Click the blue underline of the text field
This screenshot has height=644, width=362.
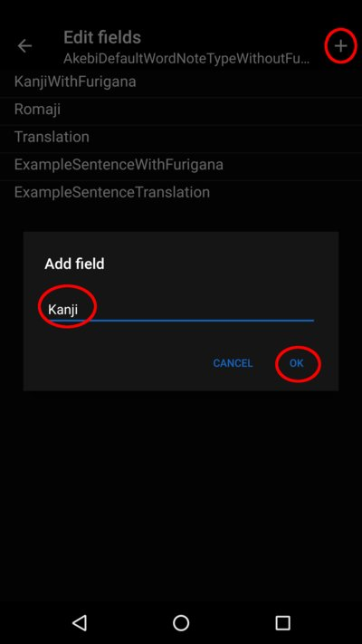(181, 320)
